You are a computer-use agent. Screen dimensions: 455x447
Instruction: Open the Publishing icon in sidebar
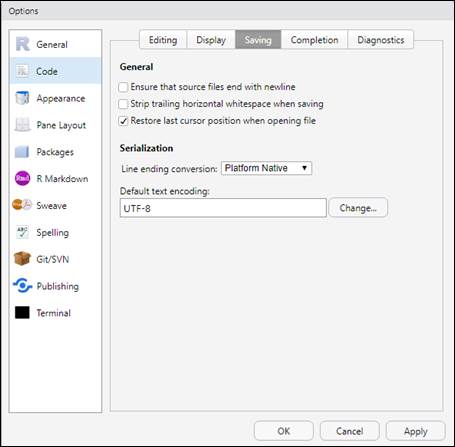click(x=22, y=286)
